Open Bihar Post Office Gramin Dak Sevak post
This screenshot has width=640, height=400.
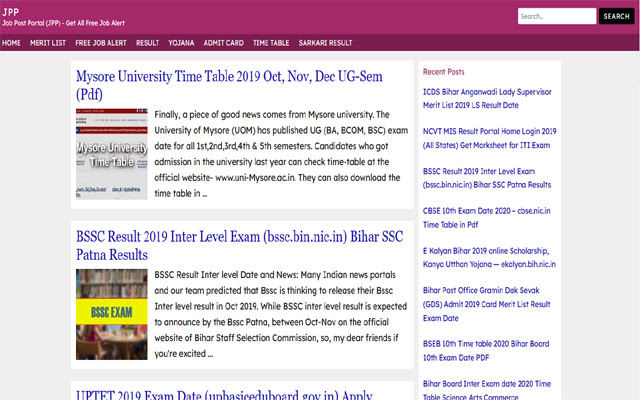(x=487, y=304)
